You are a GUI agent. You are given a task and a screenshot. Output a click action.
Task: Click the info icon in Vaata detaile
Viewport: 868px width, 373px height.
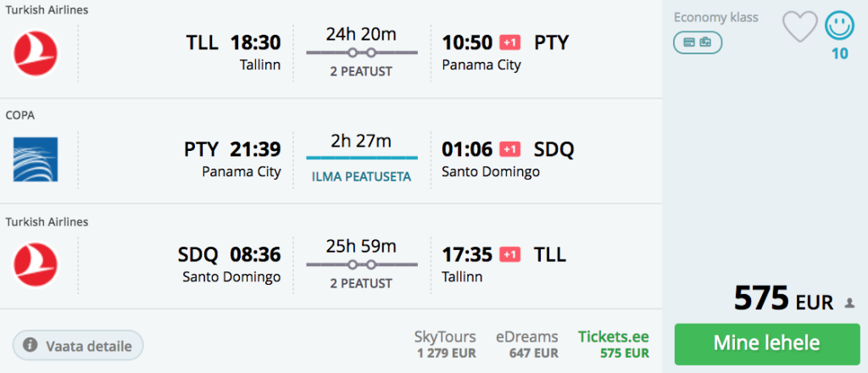pos(31,345)
